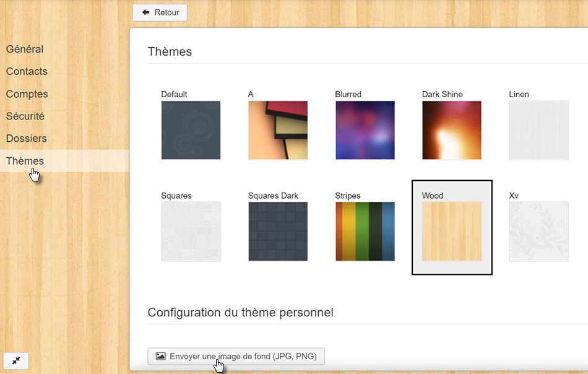The image size is (588, 374).
Task: Switch to the Dossiers settings section
Action: pos(27,139)
